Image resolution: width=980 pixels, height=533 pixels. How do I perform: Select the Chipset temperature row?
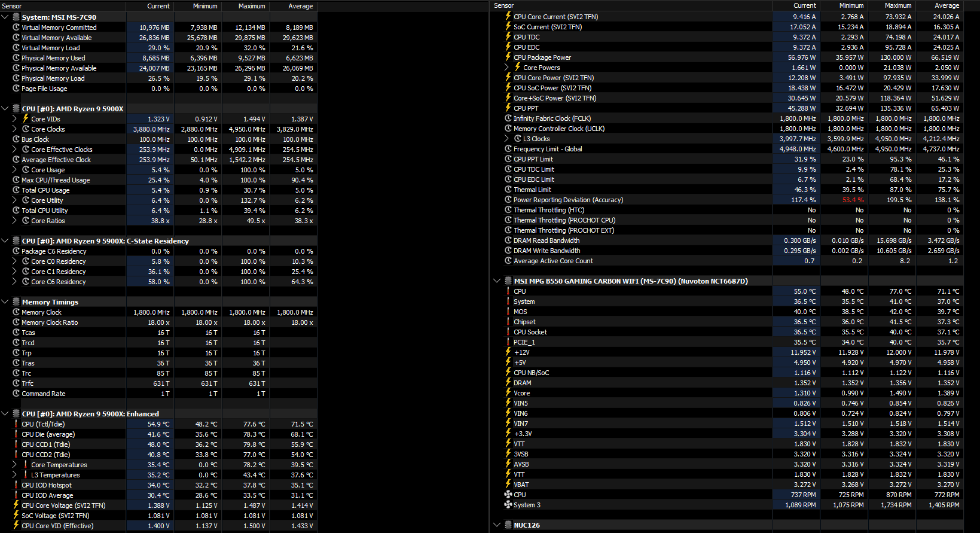pos(726,322)
